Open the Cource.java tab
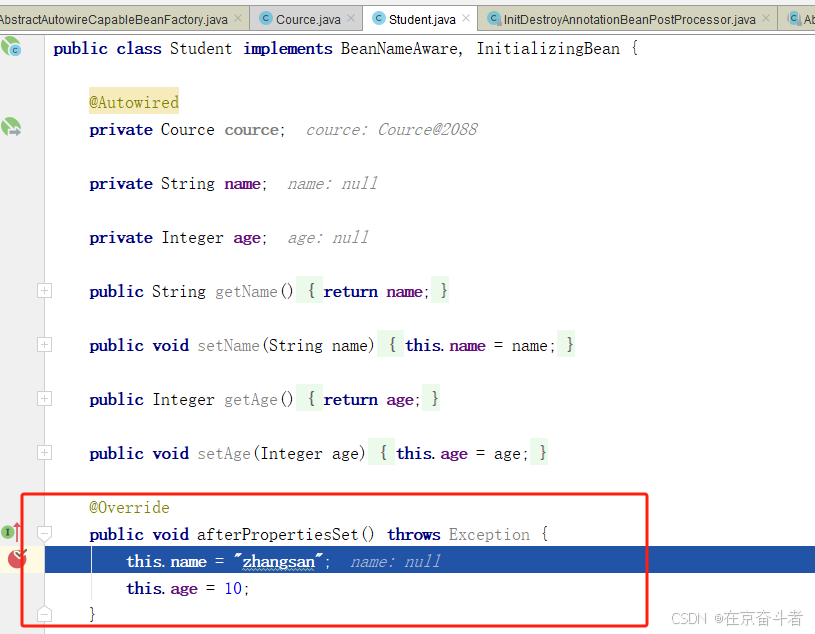This screenshot has height=634, width=815. coord(308,19)
